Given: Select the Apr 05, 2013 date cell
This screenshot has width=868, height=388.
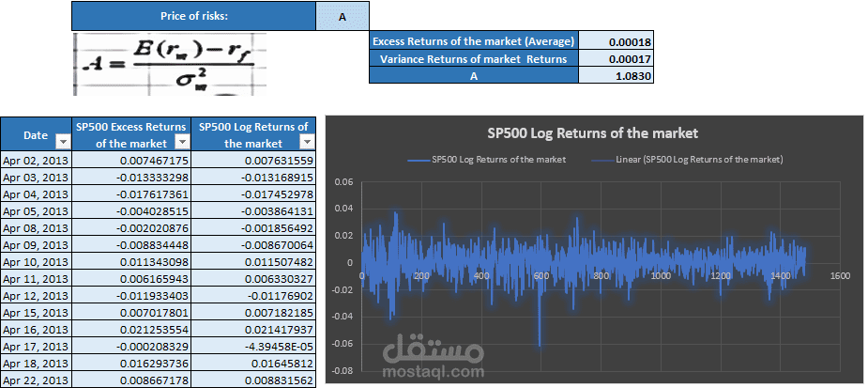Looking at the screenshot, I should 36,211.
